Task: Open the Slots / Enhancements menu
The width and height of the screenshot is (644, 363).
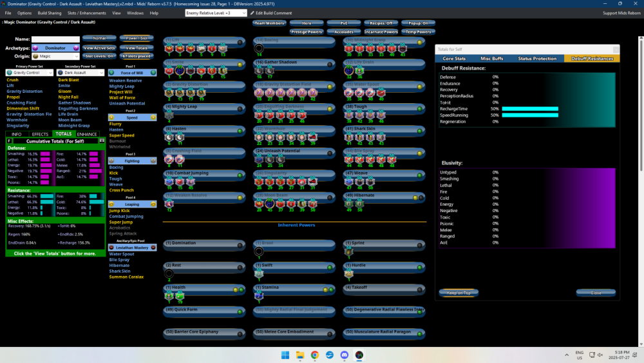Action: click(87, 13)
